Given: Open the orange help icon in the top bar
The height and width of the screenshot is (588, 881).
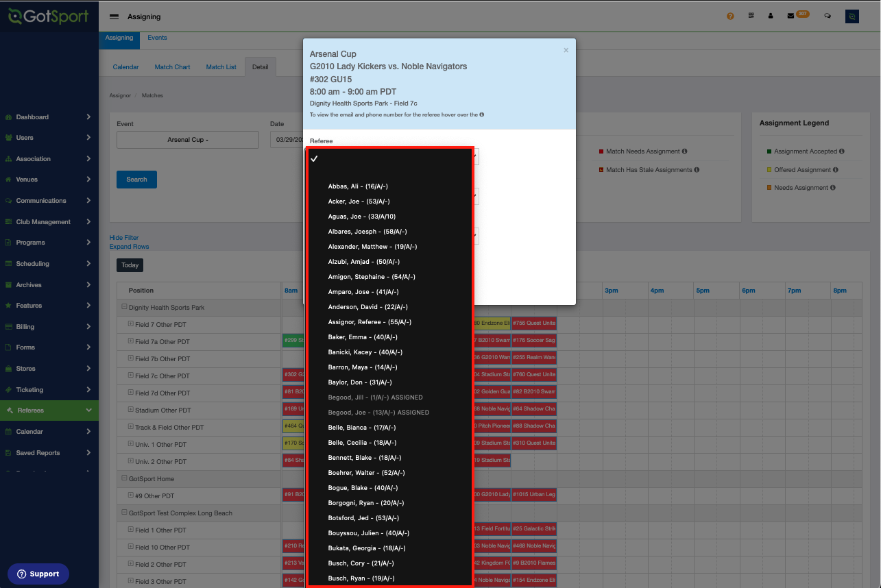Looking at the screenshot, I should 730,16.
